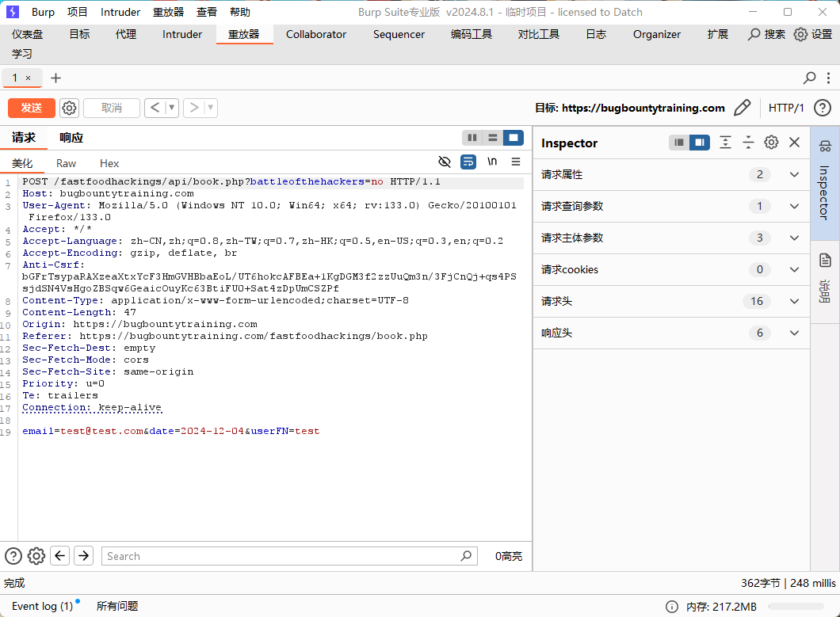The height and width of the screenshot is (617, 840).
Task: Open 所有问题 all issues
Action: coord(117,606)
